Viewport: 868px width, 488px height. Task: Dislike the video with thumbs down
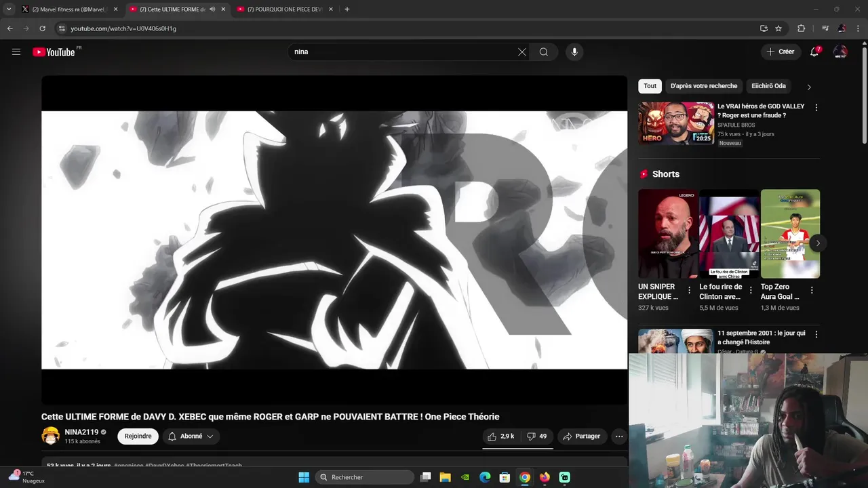point(537,436)
